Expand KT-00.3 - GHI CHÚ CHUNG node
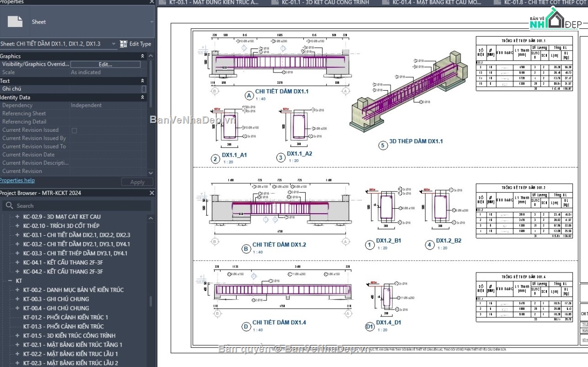588x367 pixels. coord(18,299)
